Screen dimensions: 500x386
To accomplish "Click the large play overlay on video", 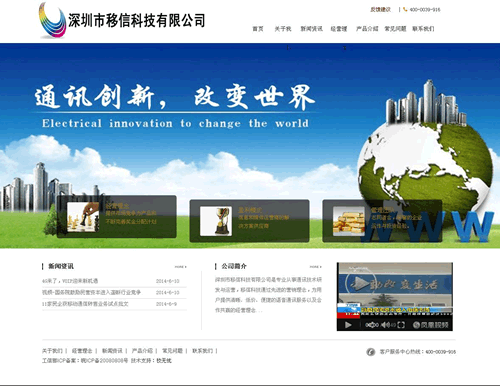I will tap(359, 284).
